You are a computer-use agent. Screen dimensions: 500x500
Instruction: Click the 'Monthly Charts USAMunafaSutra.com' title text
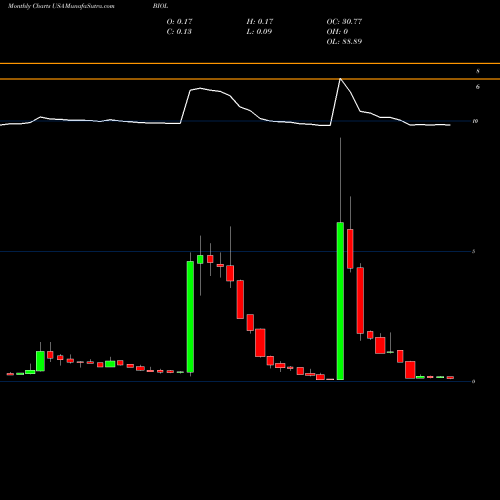point(61,6)
